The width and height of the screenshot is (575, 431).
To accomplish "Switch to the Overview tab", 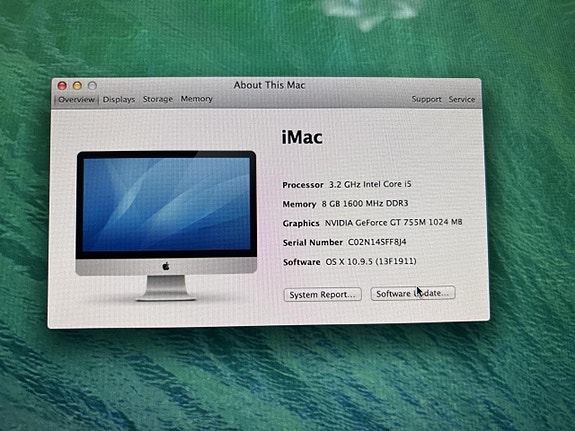I will pyautogui.click(x=76, y=99).
